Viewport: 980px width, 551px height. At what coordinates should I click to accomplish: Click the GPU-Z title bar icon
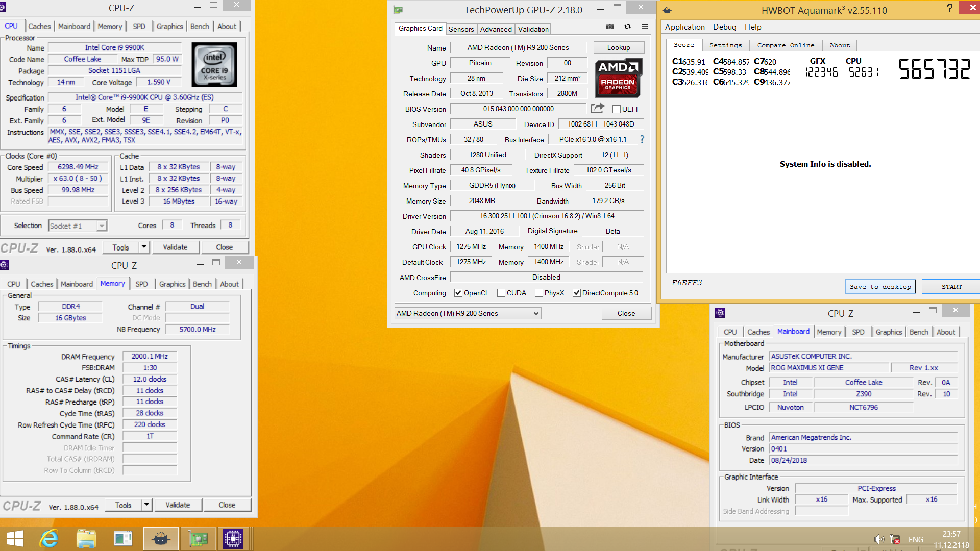[398, 10]
